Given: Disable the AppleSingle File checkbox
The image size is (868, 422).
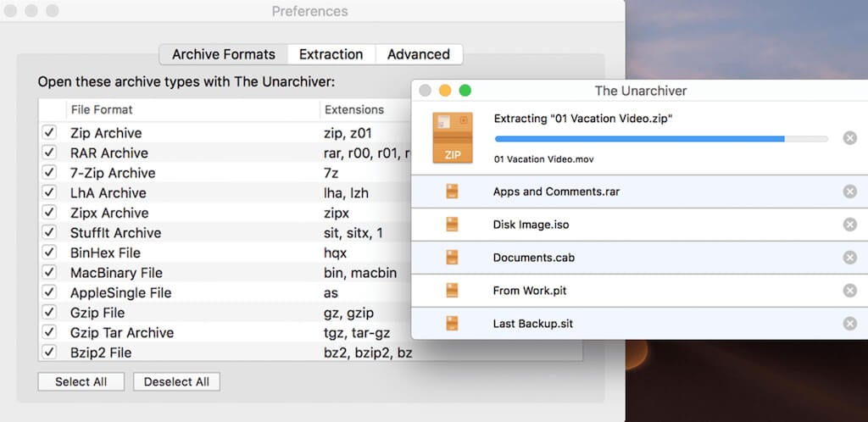Looking at the screenshot, I should [x=49, y=292].
